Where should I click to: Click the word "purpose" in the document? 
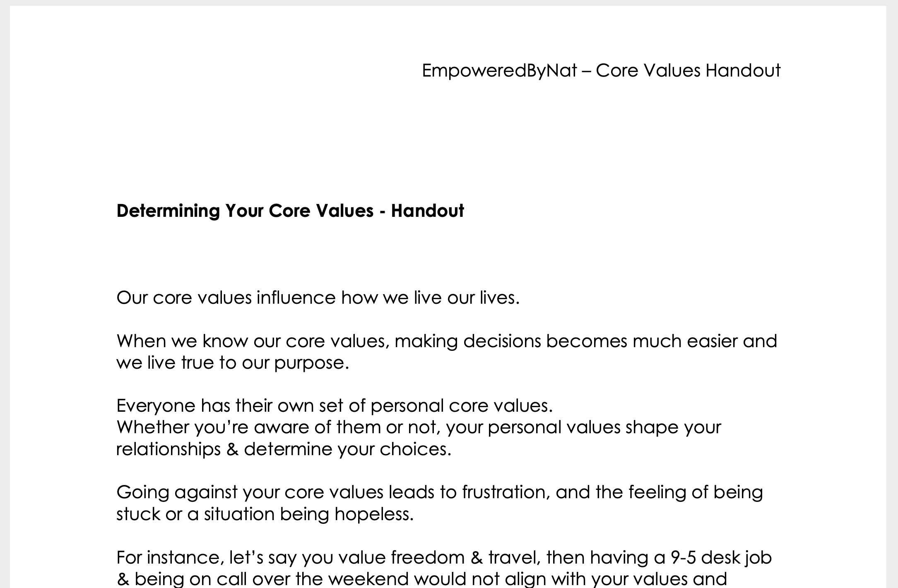310,363
